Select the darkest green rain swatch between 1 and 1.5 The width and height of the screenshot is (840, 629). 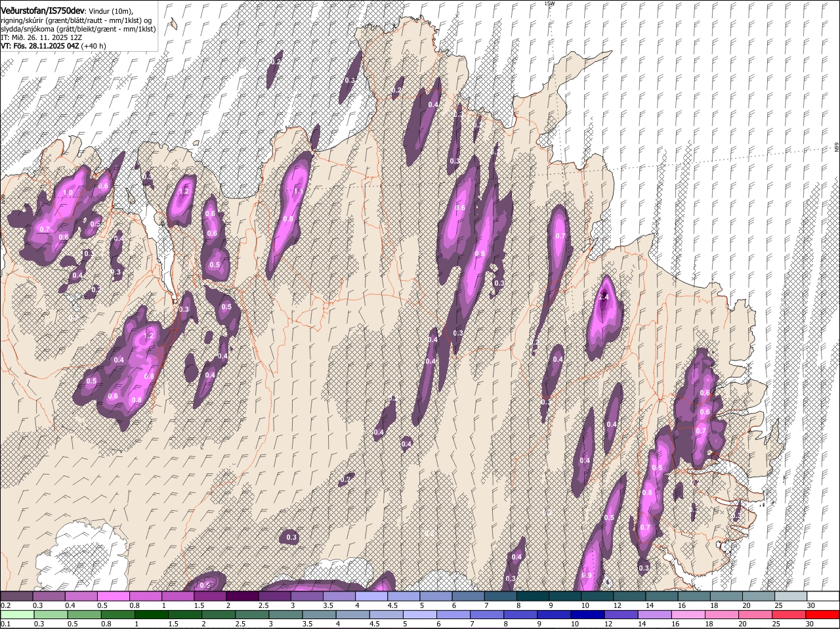(150, 615)
